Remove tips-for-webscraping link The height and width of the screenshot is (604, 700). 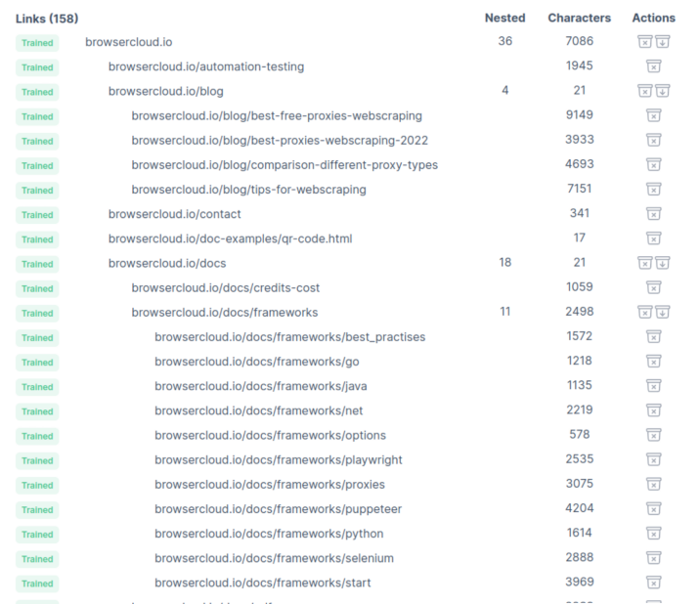654,189
